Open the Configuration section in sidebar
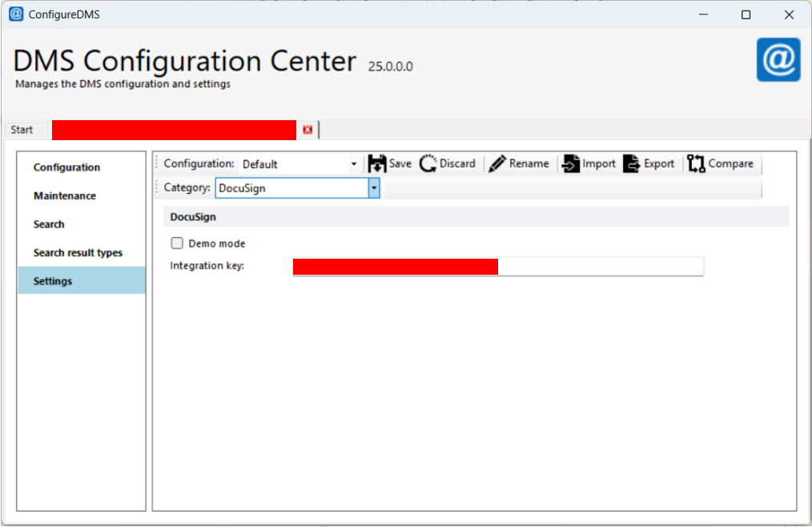This screenshot has height=527, width=812. (66, 167)
